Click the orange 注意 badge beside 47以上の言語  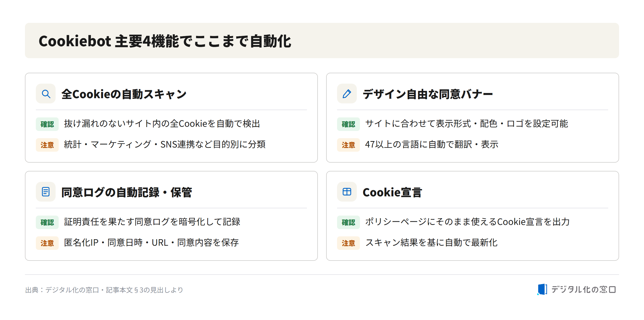tap(348, 145)
